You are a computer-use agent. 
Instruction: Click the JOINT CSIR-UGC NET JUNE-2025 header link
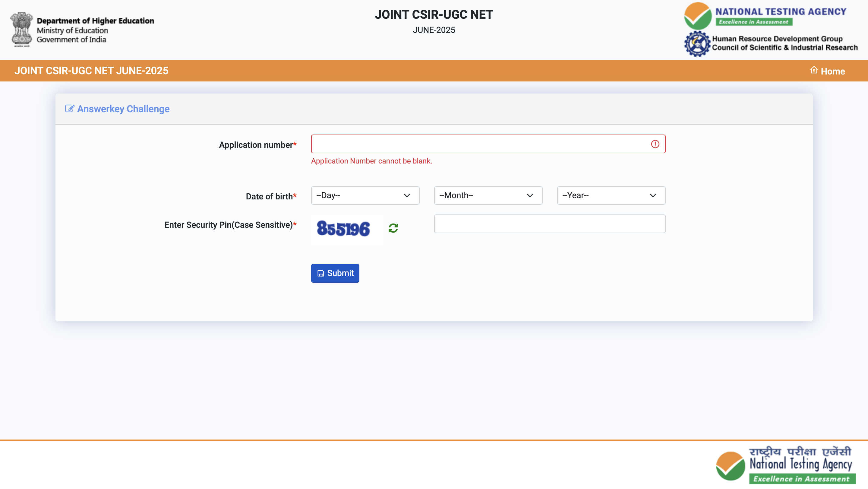pyautogui.click(x=91, y=71)
